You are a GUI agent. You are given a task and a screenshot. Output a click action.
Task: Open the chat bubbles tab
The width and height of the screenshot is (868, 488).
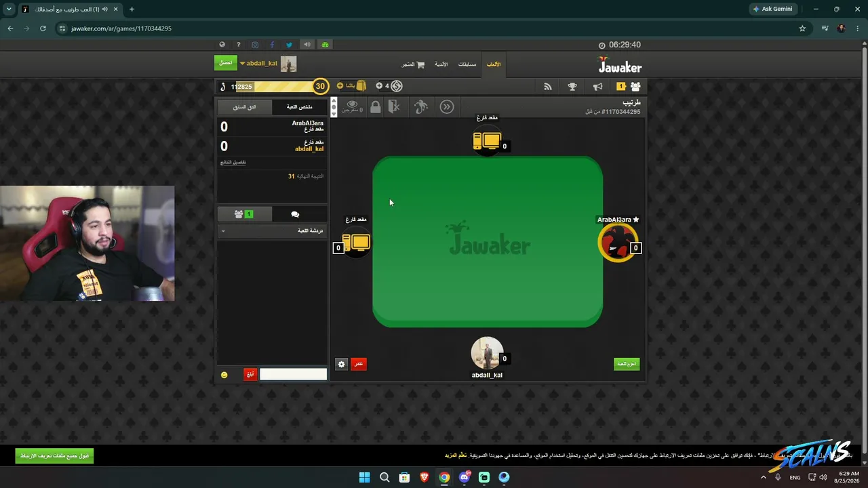[x=295, y=214]
